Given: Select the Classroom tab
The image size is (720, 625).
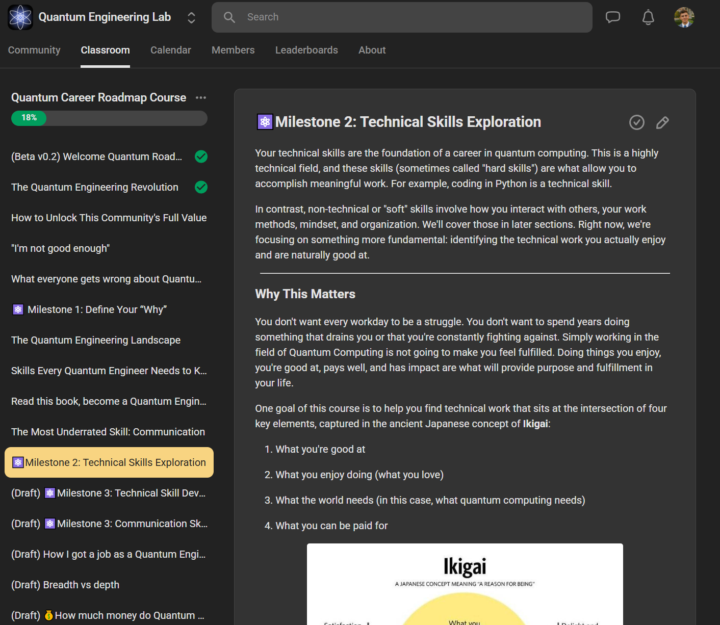Looking at the screenshot, I should (105, 50).
